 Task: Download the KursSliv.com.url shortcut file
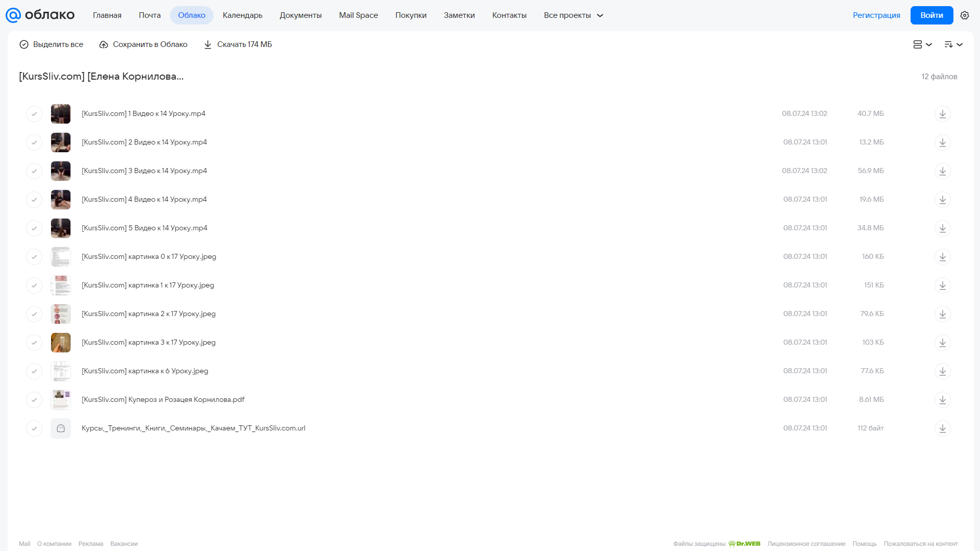942,428
